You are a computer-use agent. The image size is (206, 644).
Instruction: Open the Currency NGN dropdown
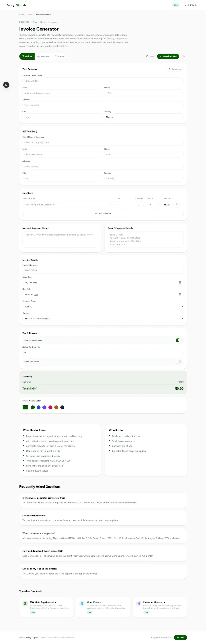[103, 319]
